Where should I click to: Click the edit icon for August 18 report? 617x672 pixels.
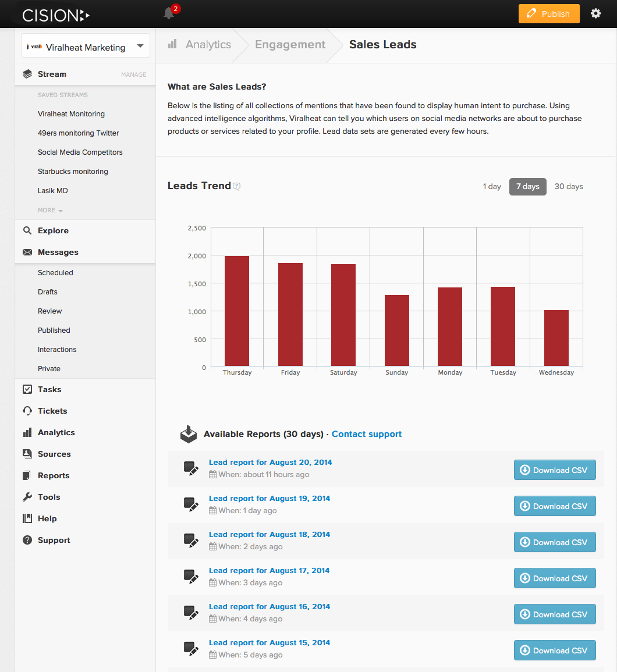191,540
